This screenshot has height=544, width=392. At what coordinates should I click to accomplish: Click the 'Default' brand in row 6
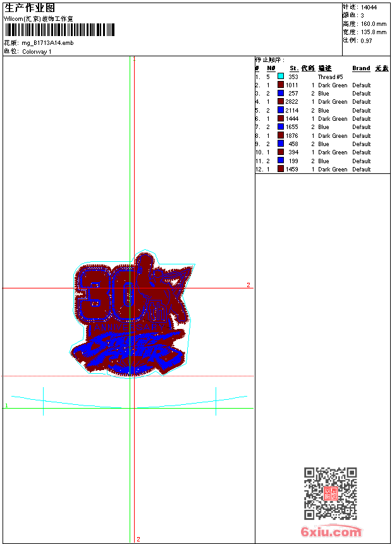click(362, 119)
